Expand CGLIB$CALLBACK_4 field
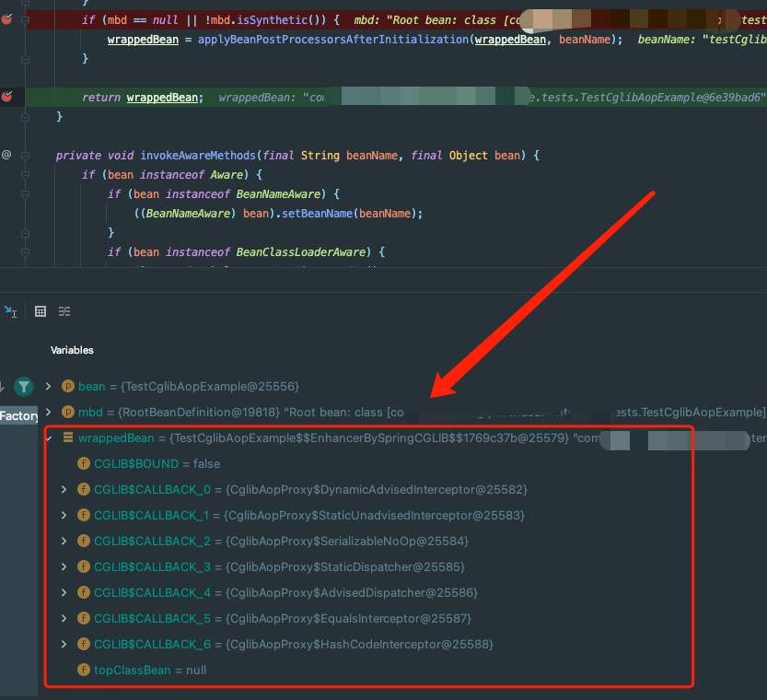Screen dimensions: 767x700 [x=64, y=592]
